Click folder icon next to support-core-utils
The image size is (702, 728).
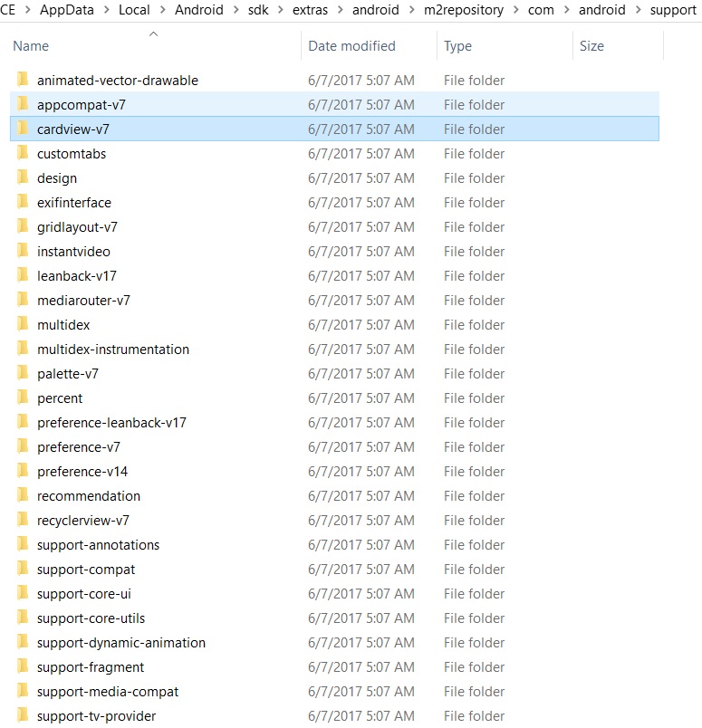(x=23, y=618)
